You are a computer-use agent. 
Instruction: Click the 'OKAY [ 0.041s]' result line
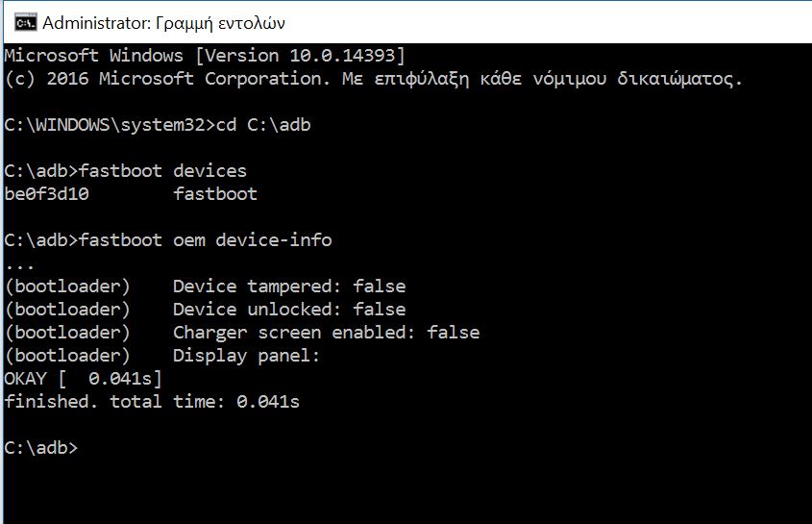point(84,379)
